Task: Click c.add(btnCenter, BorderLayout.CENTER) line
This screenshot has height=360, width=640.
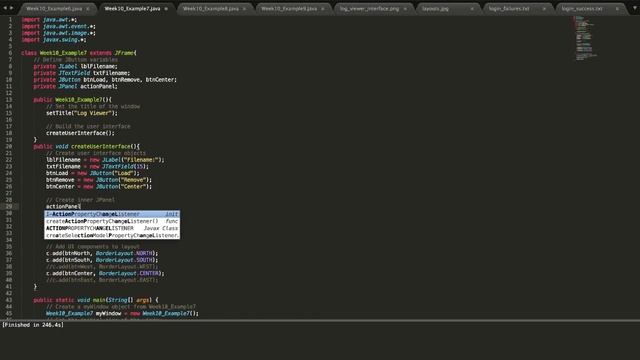Action: click(105, 273)
